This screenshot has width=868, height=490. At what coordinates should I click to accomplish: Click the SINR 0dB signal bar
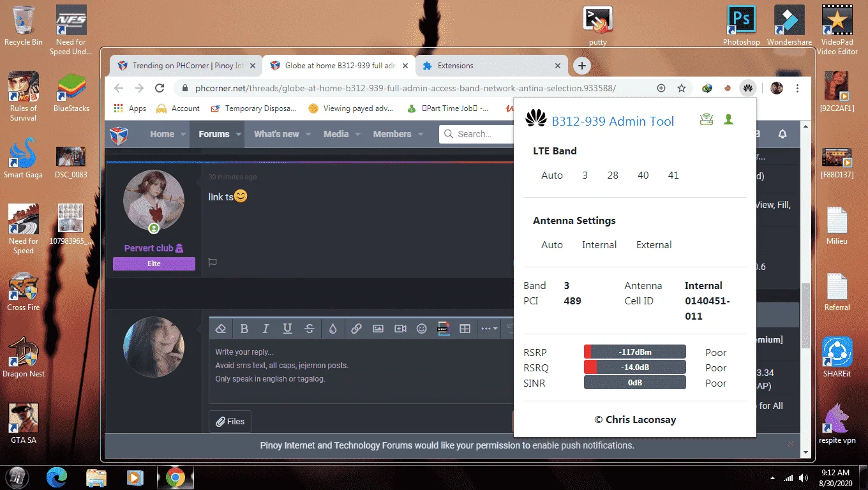coord(635,383)
